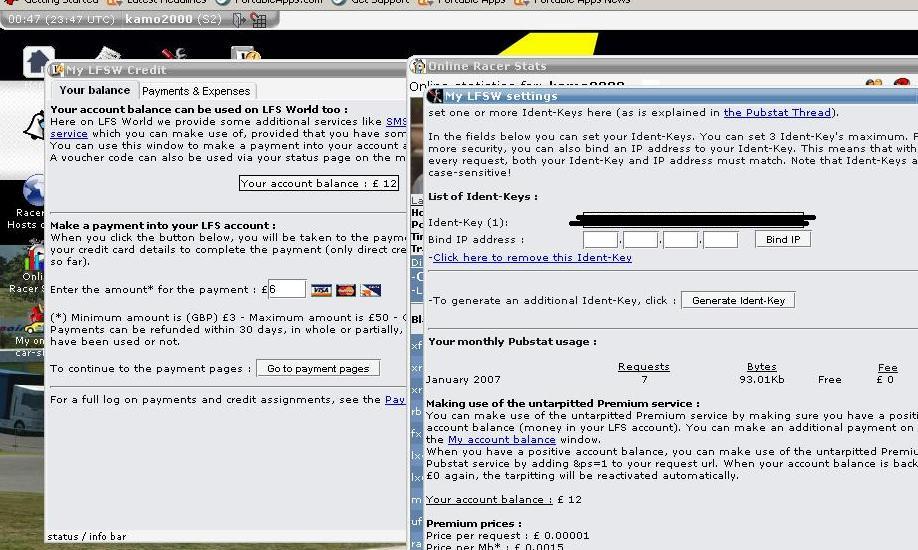
Task: Click the Online Racer Stats title bar
Action: pos(663,66)
